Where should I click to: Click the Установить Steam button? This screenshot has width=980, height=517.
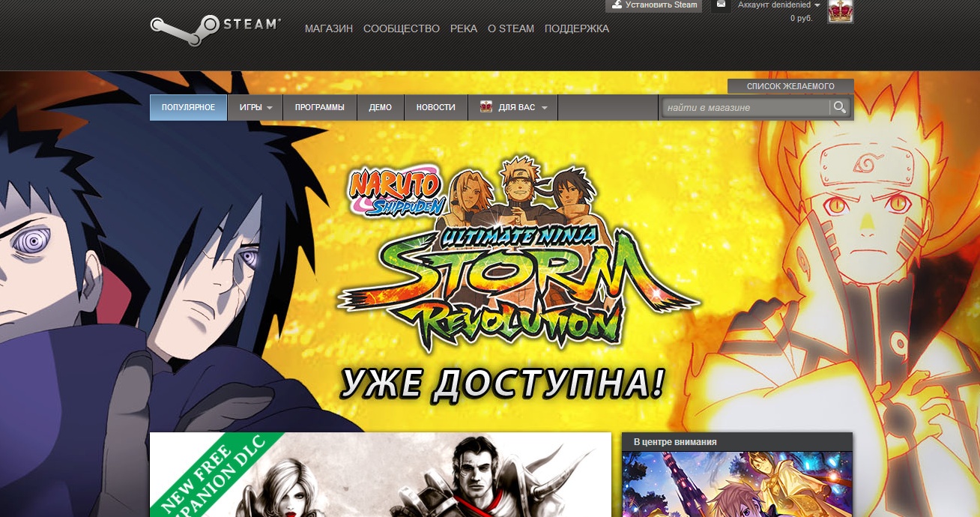click(x=653, y=5)
